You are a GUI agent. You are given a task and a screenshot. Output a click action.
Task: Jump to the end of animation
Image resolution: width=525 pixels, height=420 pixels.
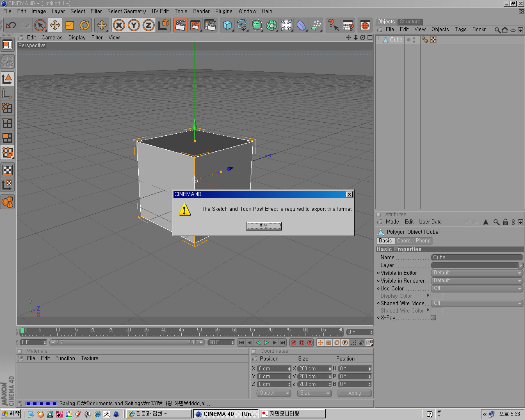point(283,342)
